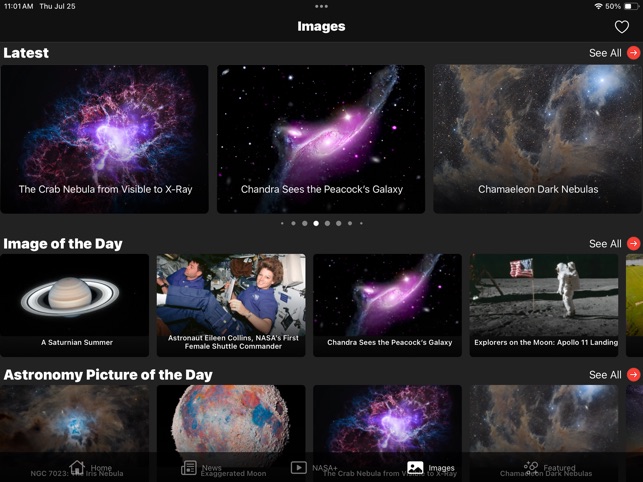Tap the Featured icon in tab bar

click(x=531, y=466)
